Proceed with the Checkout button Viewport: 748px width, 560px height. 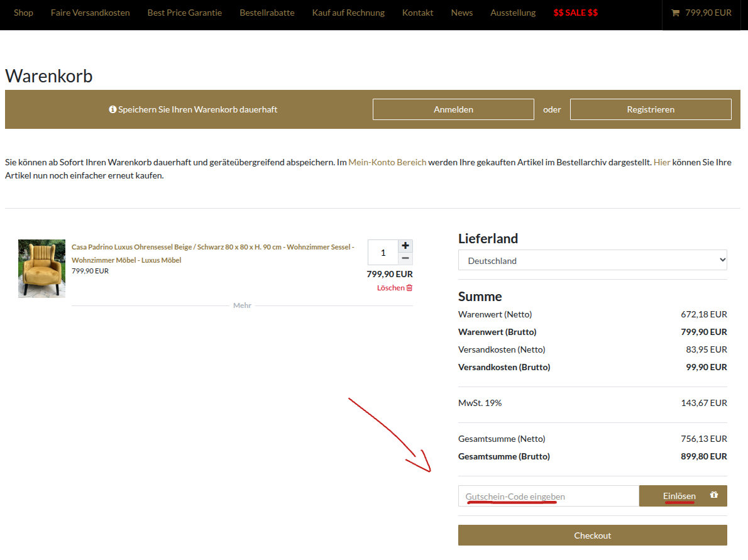point(592,535)
